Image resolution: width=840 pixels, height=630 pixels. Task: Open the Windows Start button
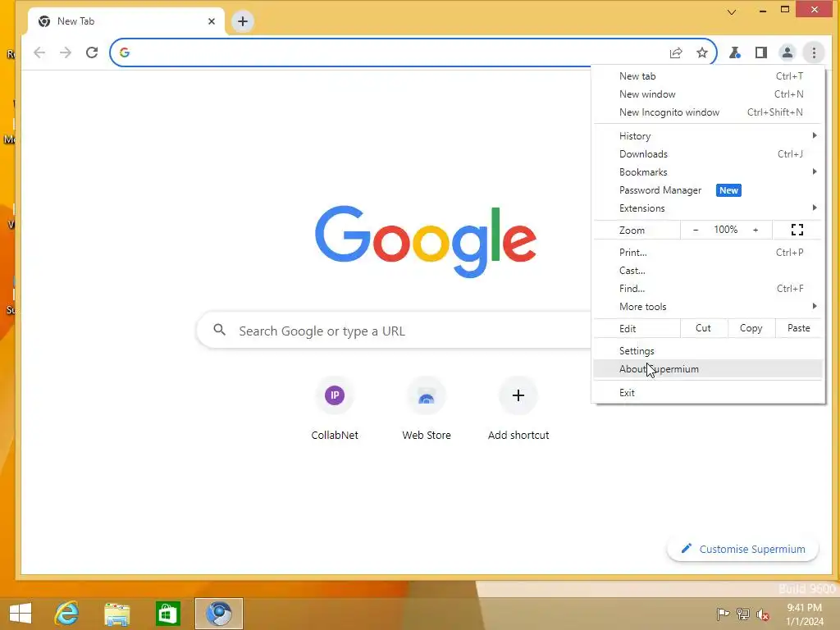[21, 614]
